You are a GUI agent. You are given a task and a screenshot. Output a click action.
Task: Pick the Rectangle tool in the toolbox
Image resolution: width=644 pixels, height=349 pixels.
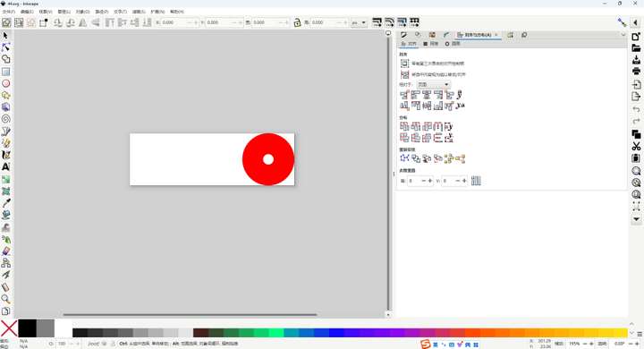(5, 72)
